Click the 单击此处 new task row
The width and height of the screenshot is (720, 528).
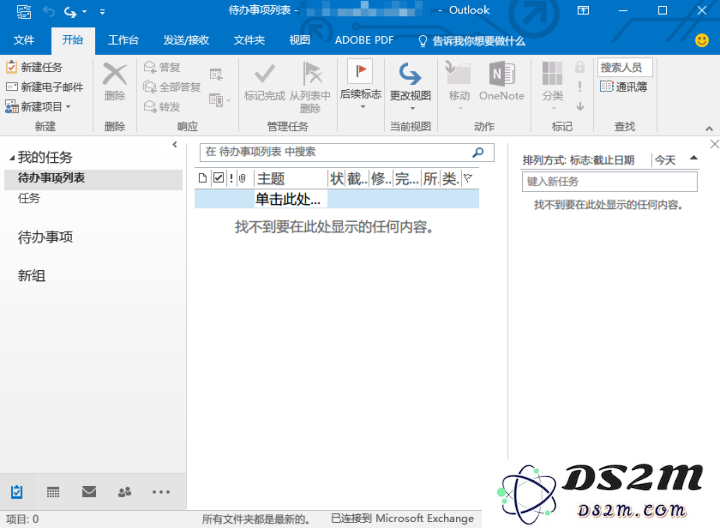click(337, 199)
